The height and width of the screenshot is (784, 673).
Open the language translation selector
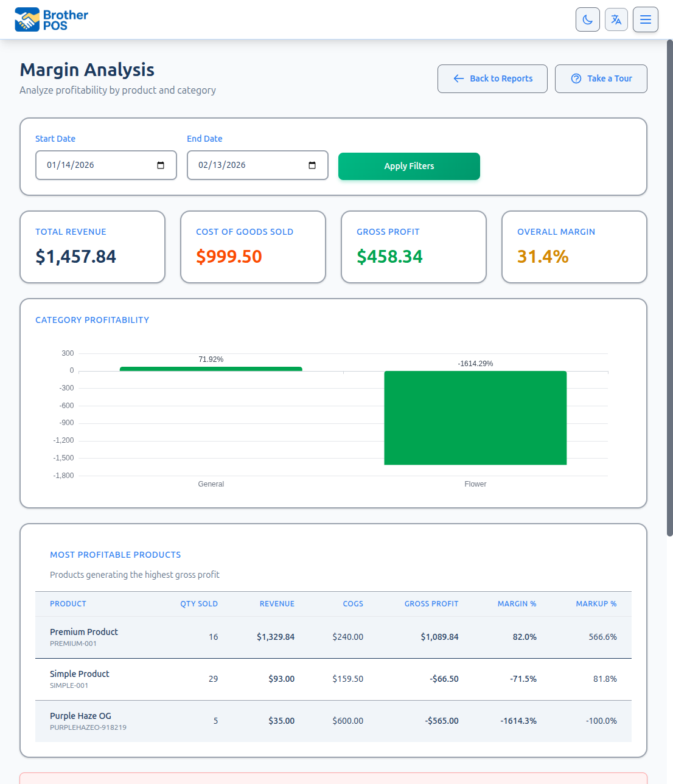(616, 19)
